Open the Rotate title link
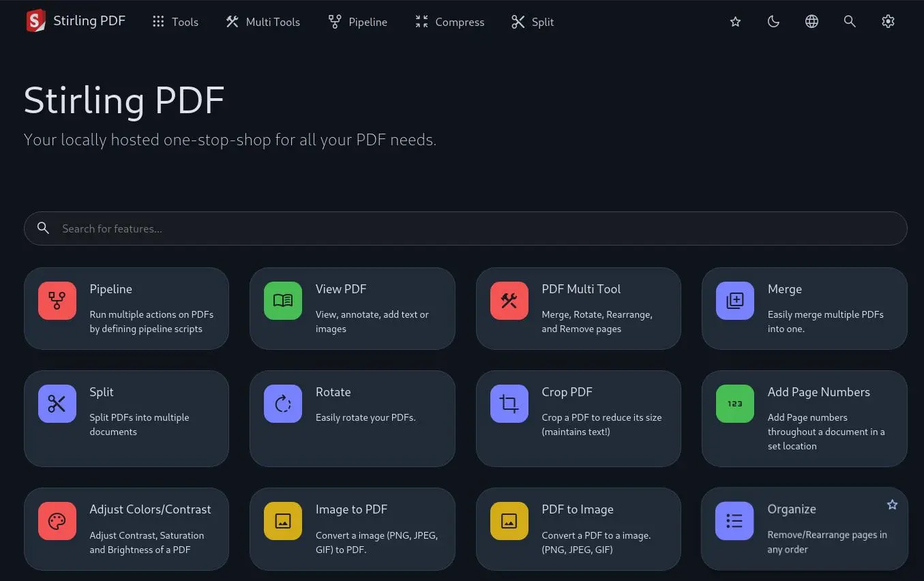The height and width of the screenshot is (581, 924). point(333,392)
